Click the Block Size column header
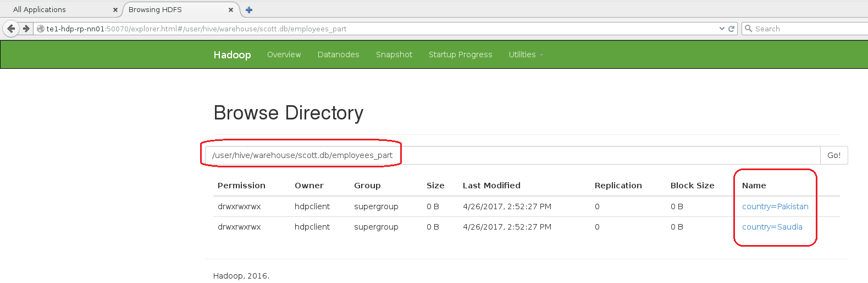This screenshot has width=868, height=283. (692, 186)
